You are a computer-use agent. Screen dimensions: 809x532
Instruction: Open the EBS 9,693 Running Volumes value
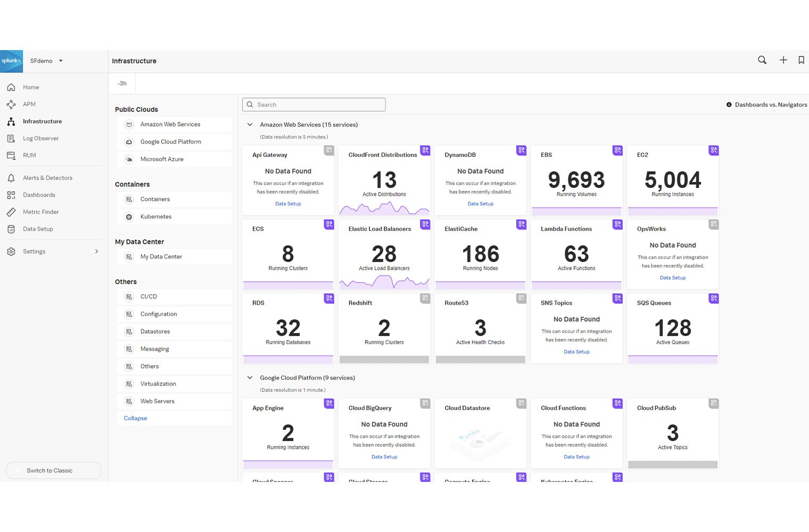pyautogui.click(x=576, y=180)
